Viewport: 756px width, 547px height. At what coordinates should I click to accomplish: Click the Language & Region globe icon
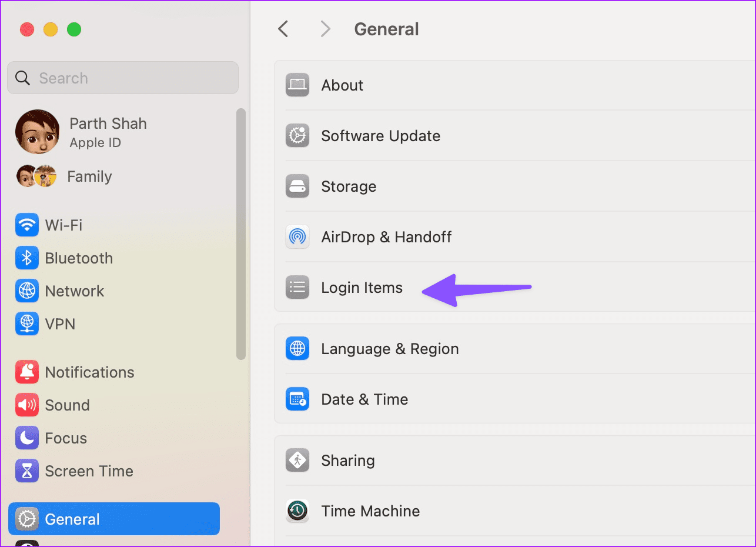pos(297,349)
